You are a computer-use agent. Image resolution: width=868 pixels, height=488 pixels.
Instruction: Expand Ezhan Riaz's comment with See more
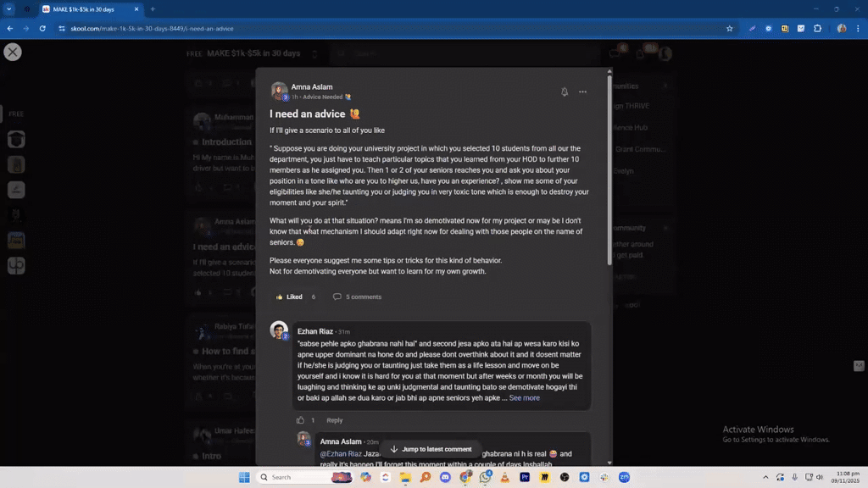[x=524, y=398]
